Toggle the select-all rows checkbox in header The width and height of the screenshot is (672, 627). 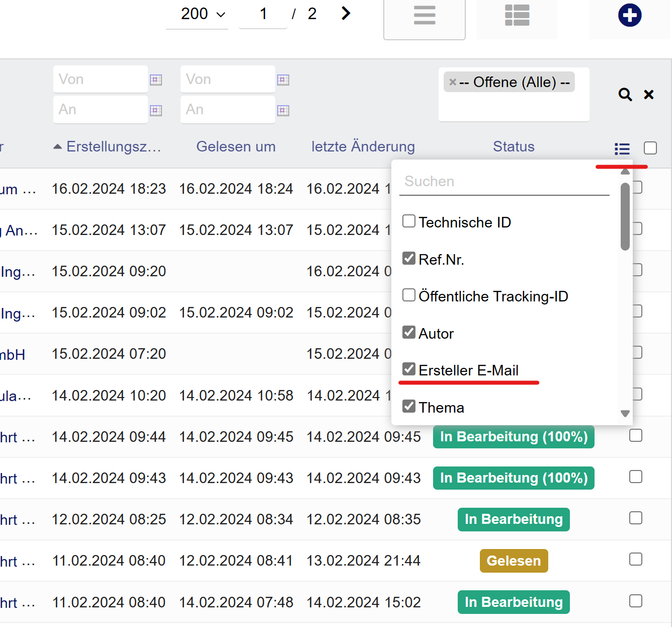point(650,148)
